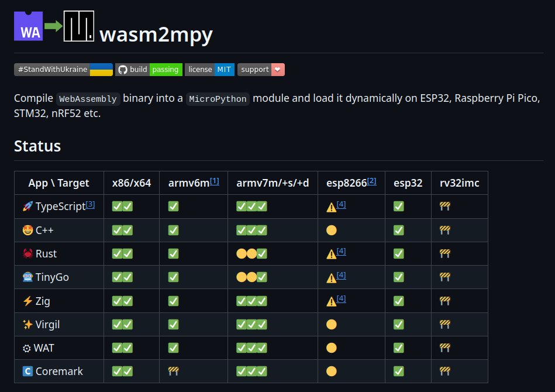Click the armv7m/+s/+d column header
This screenshot has height=392, width=555.
[x=273, y=183]
